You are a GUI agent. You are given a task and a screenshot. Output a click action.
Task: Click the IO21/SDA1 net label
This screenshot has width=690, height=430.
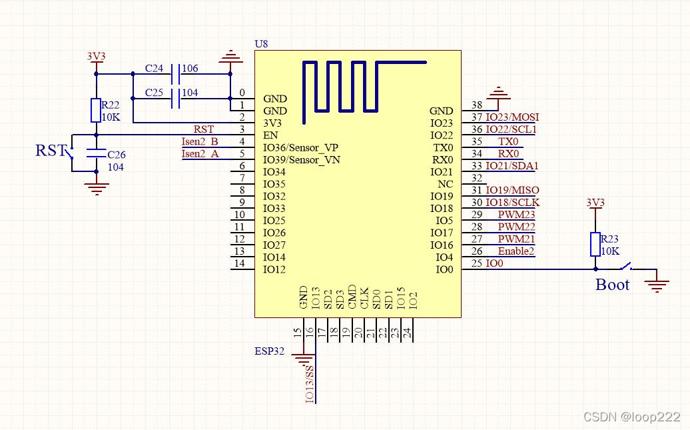coord(512,166)
